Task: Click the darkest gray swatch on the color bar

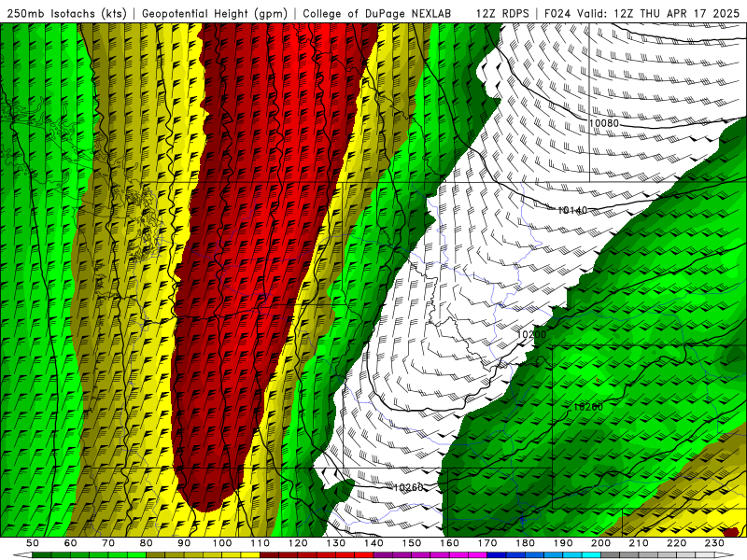Action: click(x=611, y=554)
